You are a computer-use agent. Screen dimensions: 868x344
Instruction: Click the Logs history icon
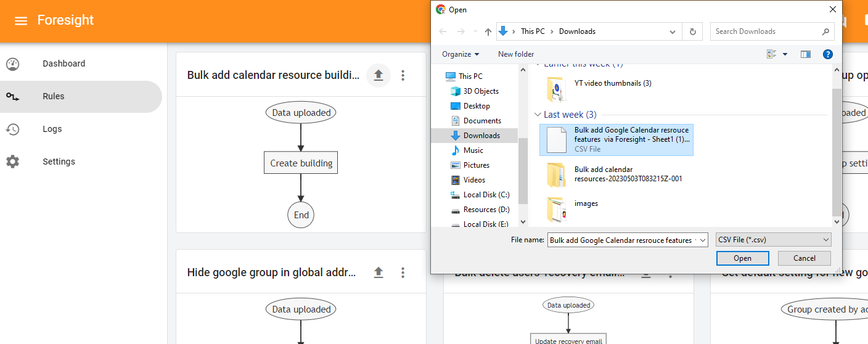13,129
